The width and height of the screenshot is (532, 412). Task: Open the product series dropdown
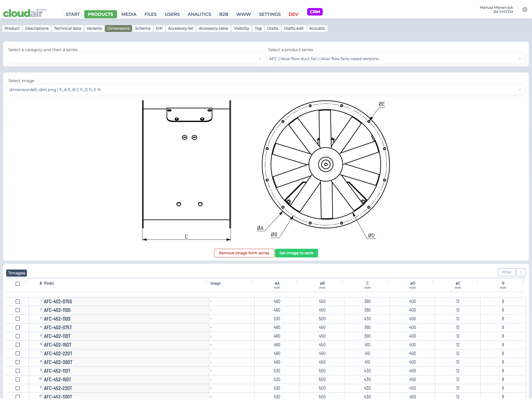click(x=396, y=59)
